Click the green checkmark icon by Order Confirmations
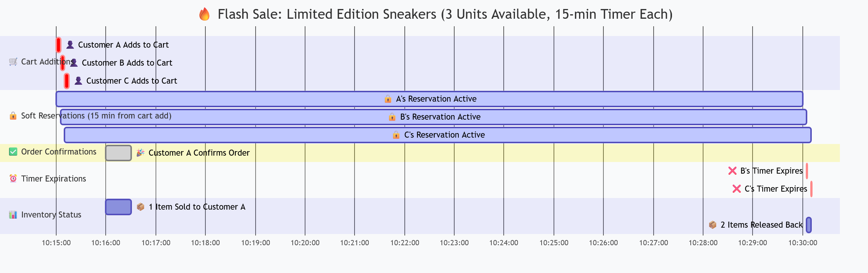 tap(13, 152)
